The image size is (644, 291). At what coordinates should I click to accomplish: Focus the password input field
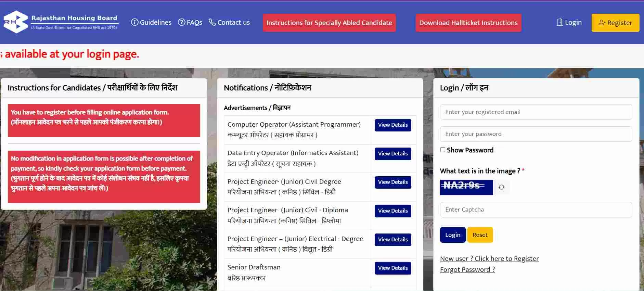click(x=536, y=134)
